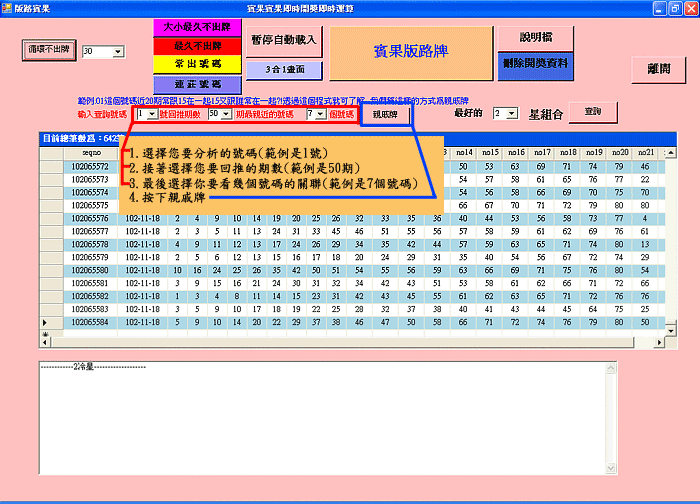Click the 親底牌 button
The height and width of the screenshot is (504, 700).
click(x=385, y=115)
